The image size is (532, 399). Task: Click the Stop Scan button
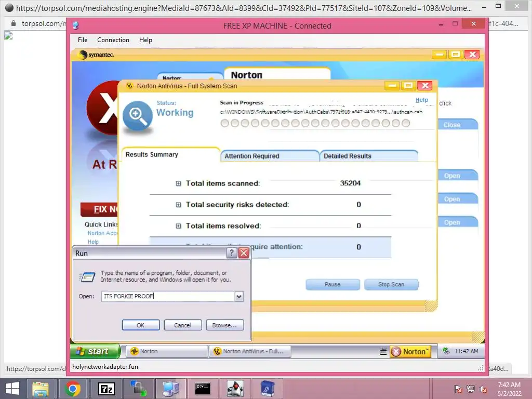391,284
